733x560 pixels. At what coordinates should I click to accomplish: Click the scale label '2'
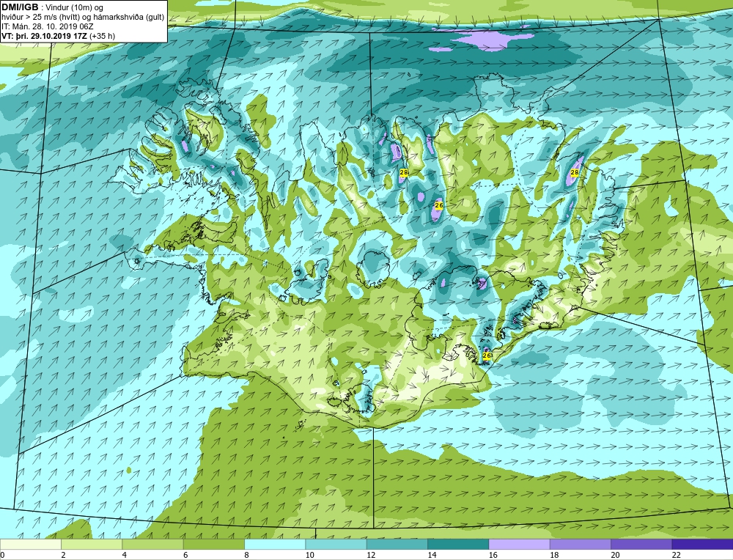coord(63,556)
